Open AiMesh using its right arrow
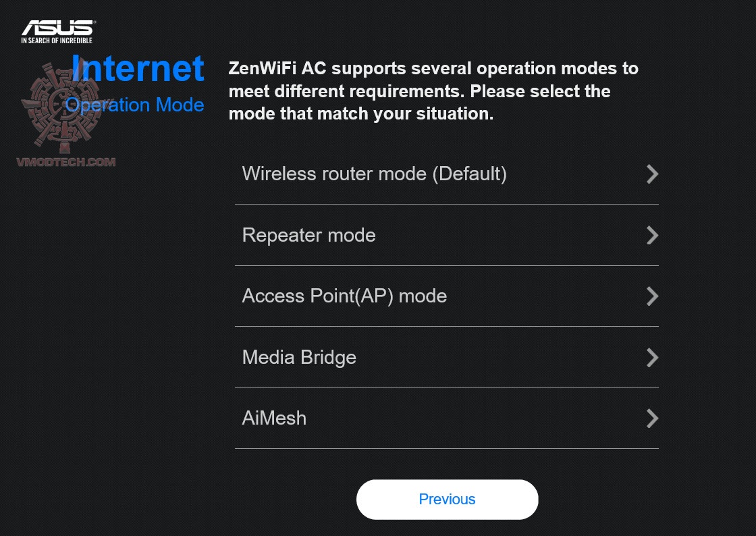 [x=652, y=419]
